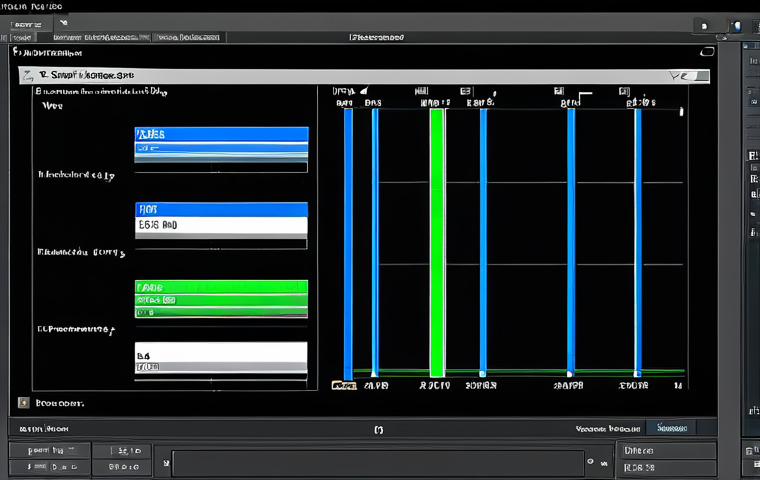Click the small icon right of the first top tab

(63, 23)
